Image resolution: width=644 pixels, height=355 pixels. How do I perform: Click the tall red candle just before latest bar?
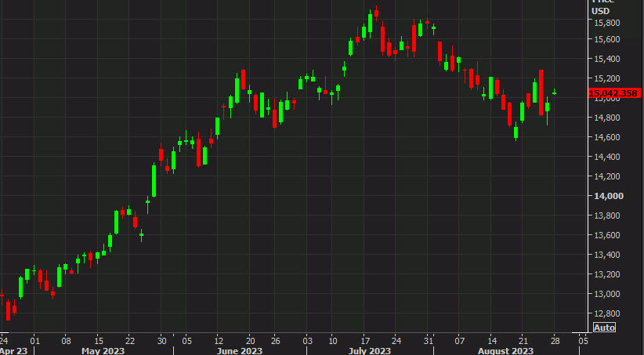point(541,92)
